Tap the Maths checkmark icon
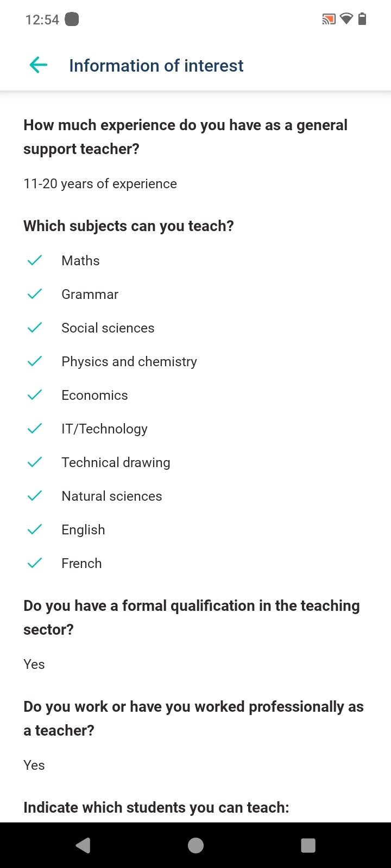This screenshot has height=868, width=391. (x=35, y=261)
